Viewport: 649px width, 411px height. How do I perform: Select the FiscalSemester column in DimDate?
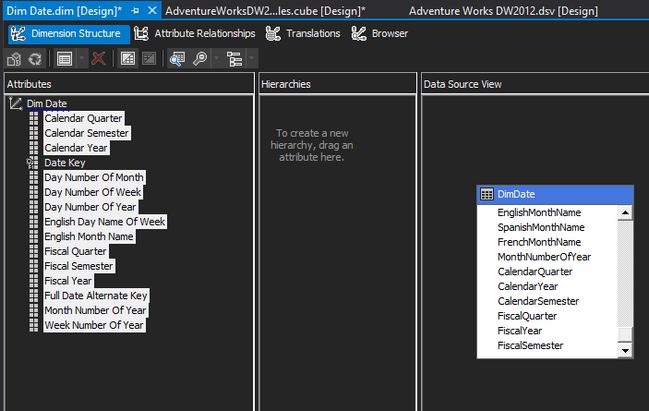530,346
